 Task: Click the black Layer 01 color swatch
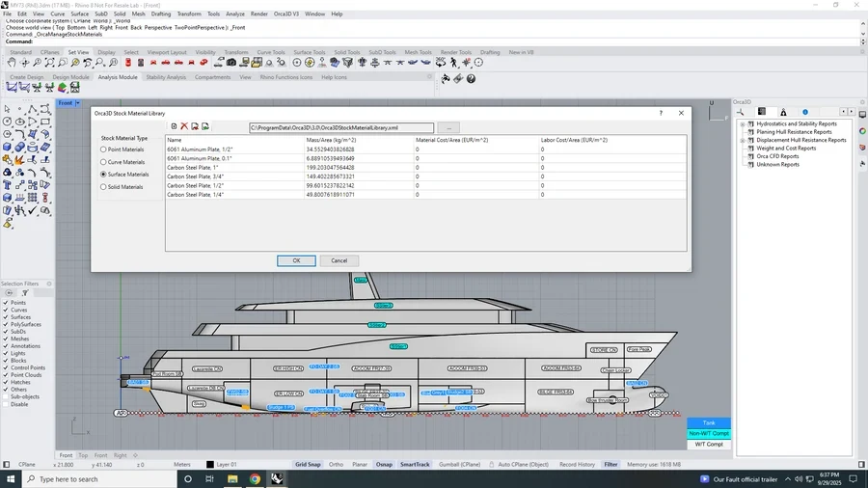[210, 465]
